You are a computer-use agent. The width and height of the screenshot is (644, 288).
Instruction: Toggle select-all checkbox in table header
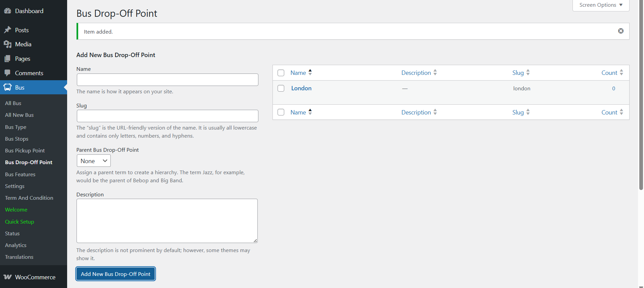pyautogui.click(x=281, y=73)
